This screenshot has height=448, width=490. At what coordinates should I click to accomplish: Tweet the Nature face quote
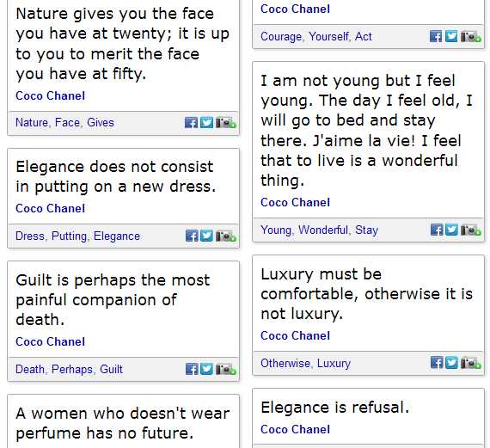tap(206, 123)
